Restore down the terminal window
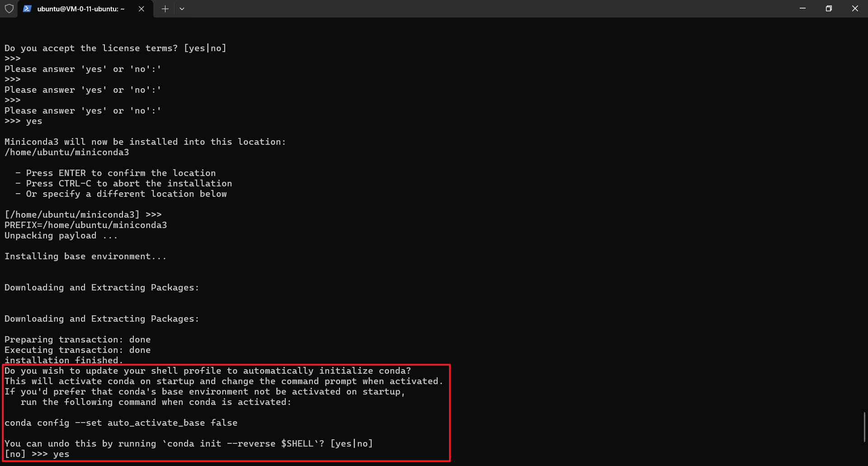This screenshot has width=868, height=466. tap(829, 9)
